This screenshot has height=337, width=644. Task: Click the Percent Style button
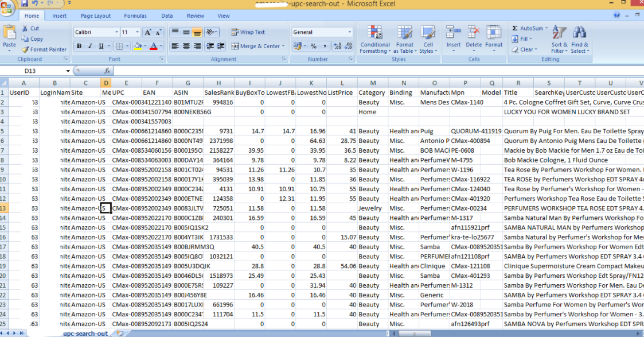tap(313, 46)
